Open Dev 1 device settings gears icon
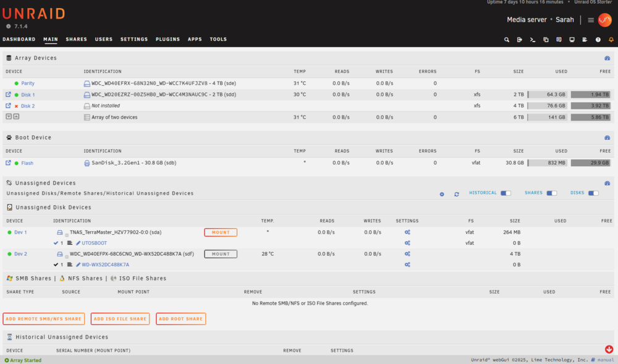 point(407,232)
